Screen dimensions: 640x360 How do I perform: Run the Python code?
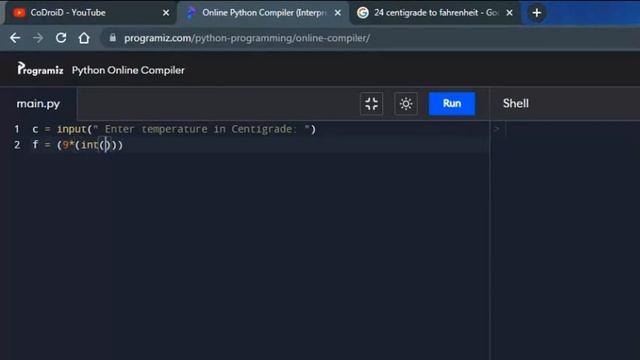[x=452, y=104]
